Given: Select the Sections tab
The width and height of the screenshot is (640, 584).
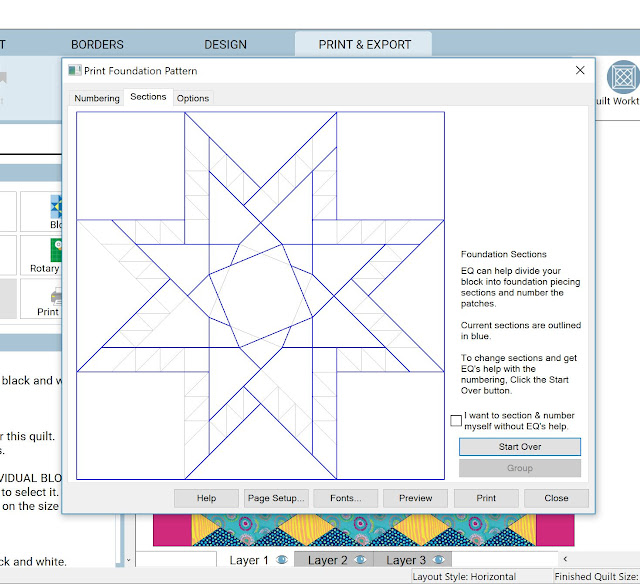Looking at the screenshot, I should coord(148,97).
